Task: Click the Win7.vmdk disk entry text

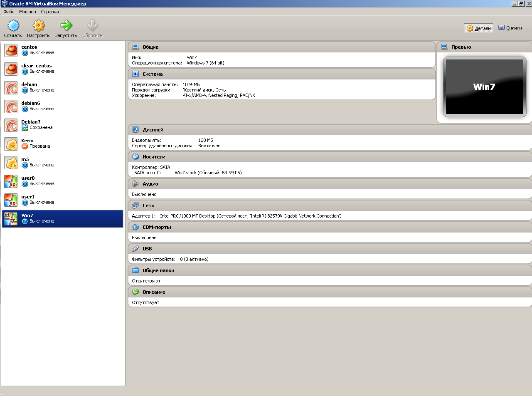Action: pos(208,173)
